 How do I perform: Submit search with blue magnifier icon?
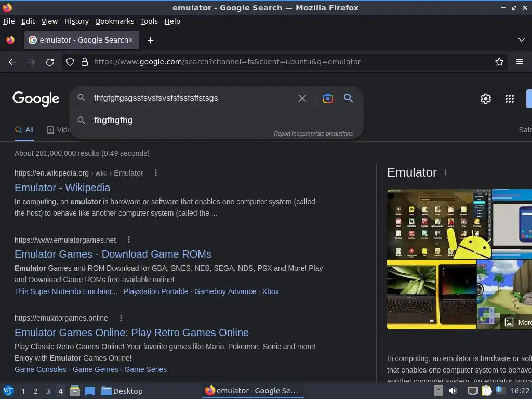348,98
